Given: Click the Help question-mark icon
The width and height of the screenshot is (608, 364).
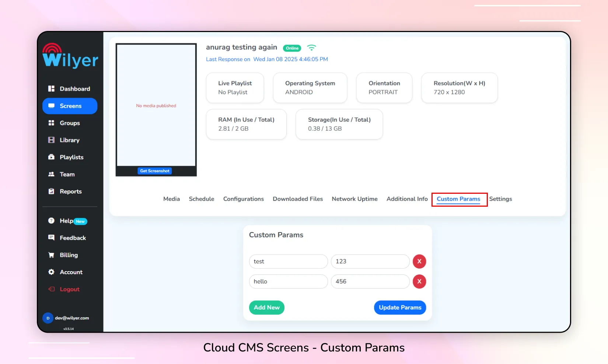Looking at the screenshot, I should tap(51, 221).
